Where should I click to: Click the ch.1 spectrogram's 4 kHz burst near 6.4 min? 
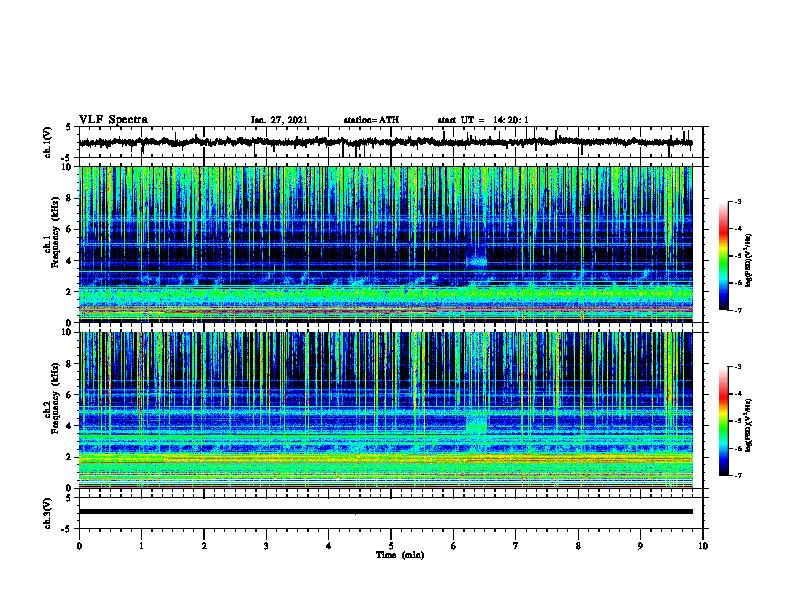click(476, 261)
